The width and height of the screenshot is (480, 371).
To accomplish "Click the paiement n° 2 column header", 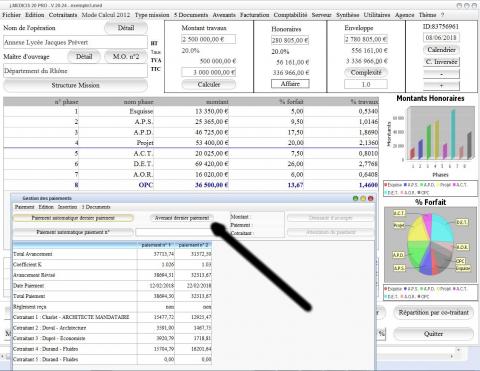I will pyautogui.click(x=193, y=245).
